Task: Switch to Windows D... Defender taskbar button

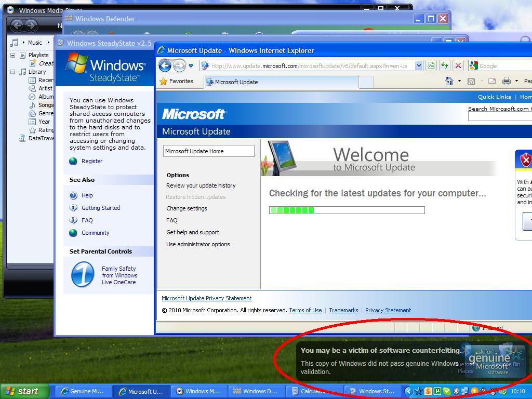Action: click(256, 391)
